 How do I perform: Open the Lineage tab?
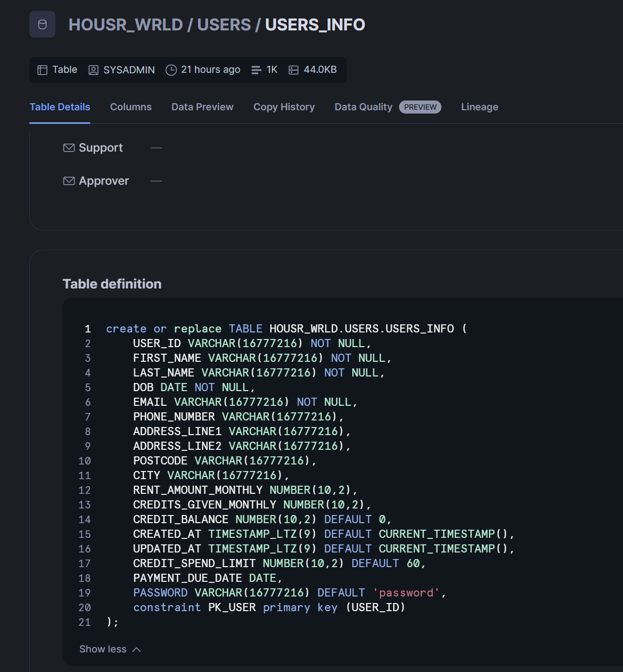(x=479, y=107)
